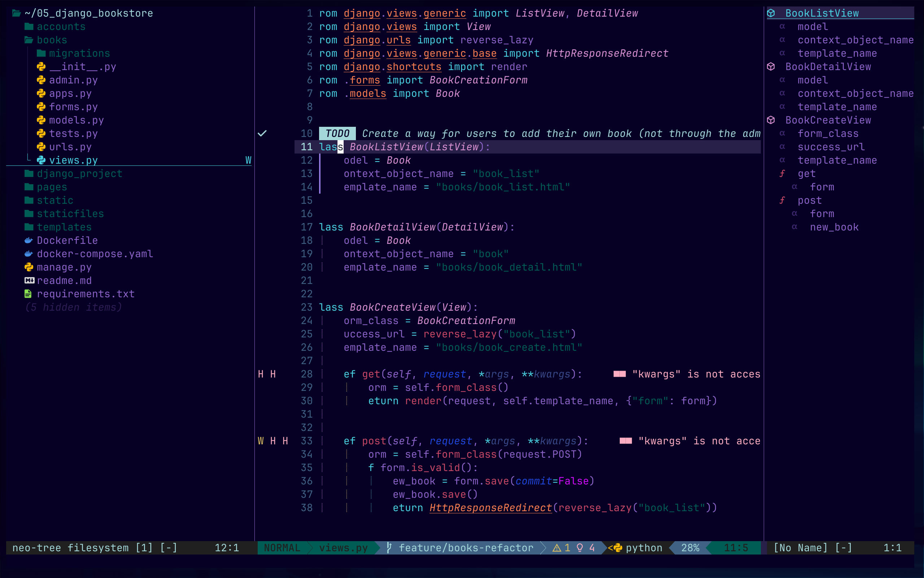Jump to context_object_name under BookListView outline
The height and width of the screenshot is (578, 924).
[855, 40]
